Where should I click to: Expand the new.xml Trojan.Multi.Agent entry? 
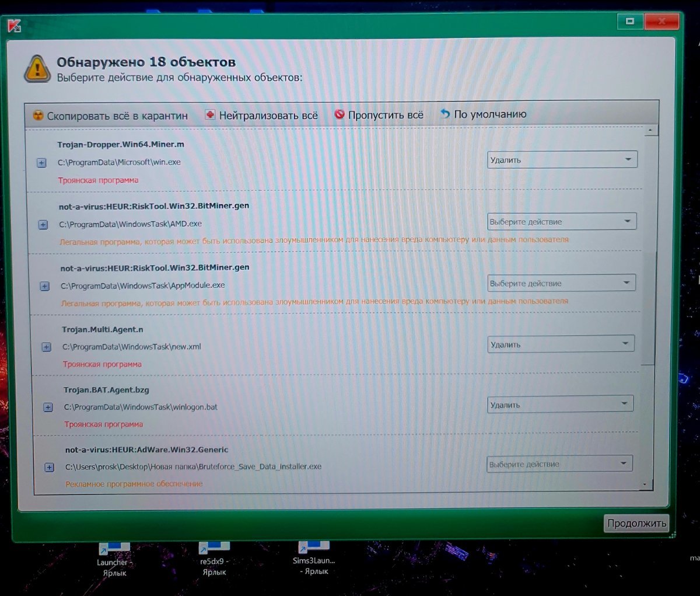coord(47,347)
